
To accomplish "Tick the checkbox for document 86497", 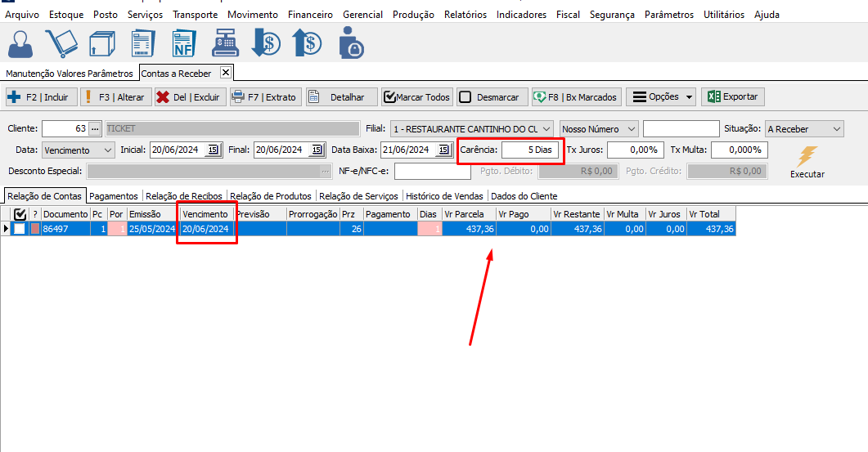I will [x=20, y=230].
